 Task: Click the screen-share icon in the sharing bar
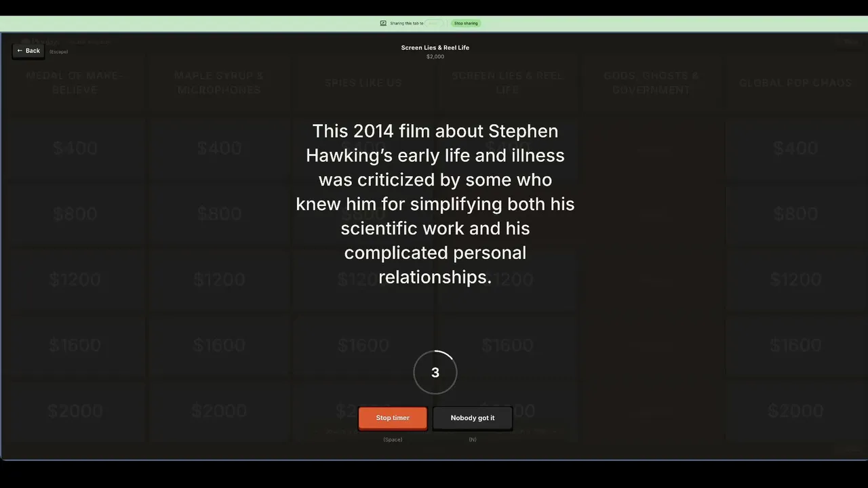[x=383, y=23]
